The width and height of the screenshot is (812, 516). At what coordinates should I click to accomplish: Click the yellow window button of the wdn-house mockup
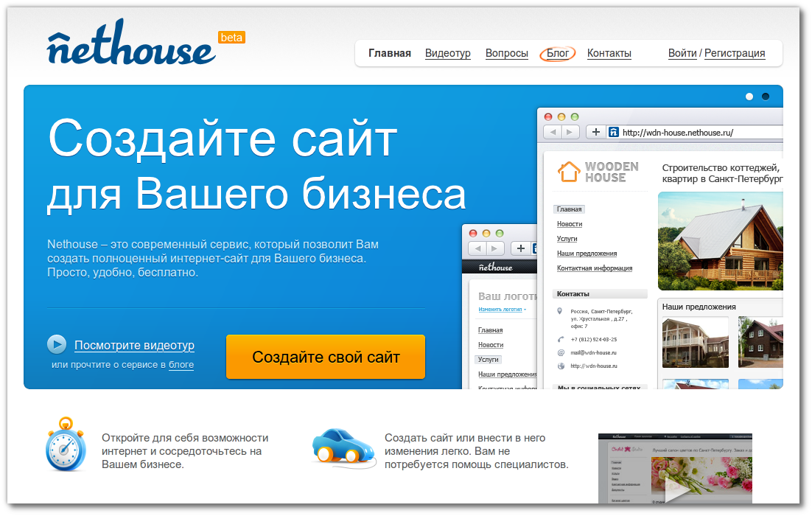click(x=561, y=116)
